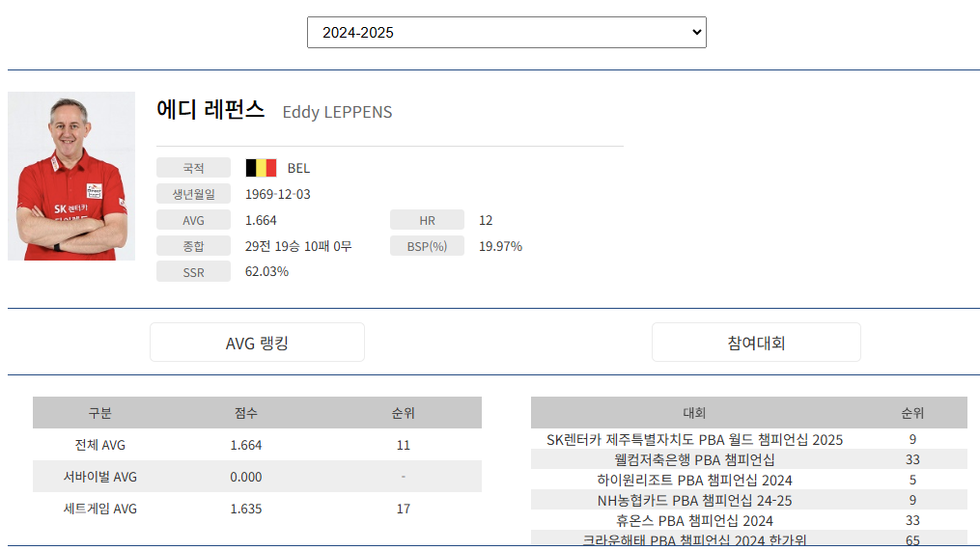Click the BSP value 19.97%
This screenshot has height=551, width=980.
501,246
